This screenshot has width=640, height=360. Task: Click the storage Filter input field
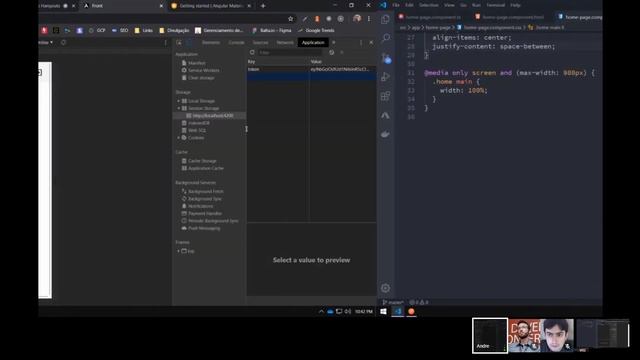291,53
